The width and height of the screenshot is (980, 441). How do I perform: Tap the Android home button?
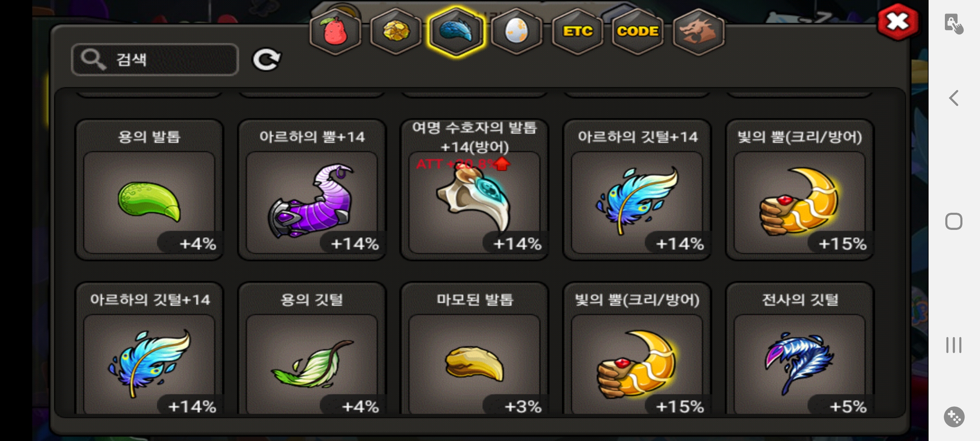(954, 221)
